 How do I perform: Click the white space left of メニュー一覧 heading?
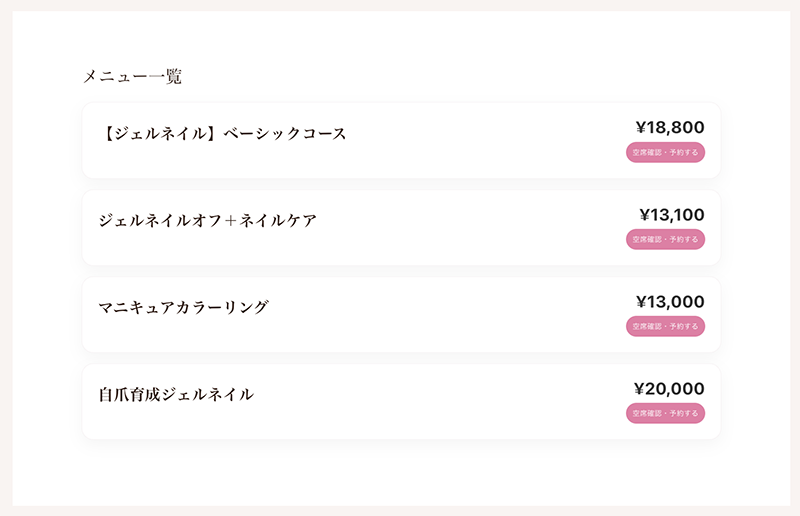(45, 76)
